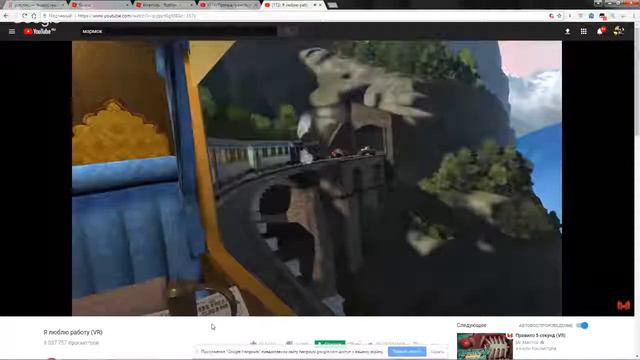This screenshot has width=640, height=360.
Task: Reload the page with refresh icon
Action: coord(25,16)
